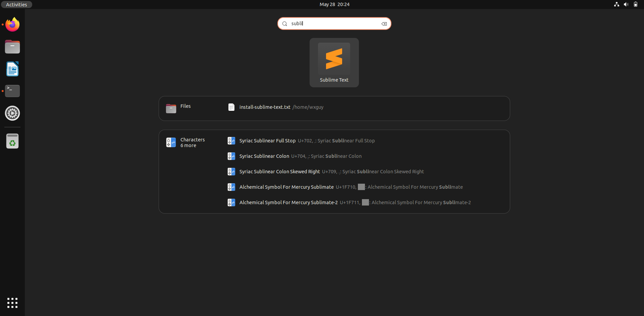Open Settings gear in the dock
Viewport: 644px width, 316px height.
click(x=12, y=113)
